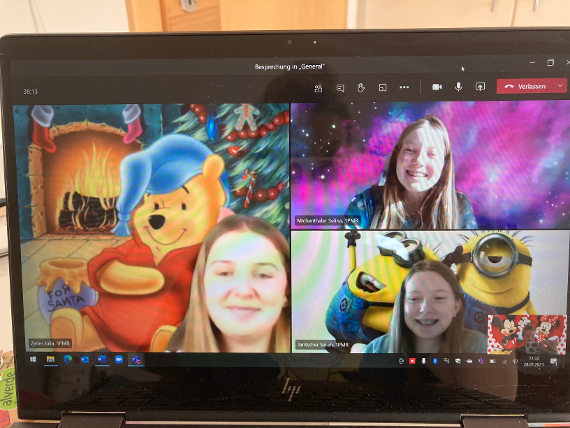
Task: Expand the arrow next to Verlassen
Action: point(561,86)
